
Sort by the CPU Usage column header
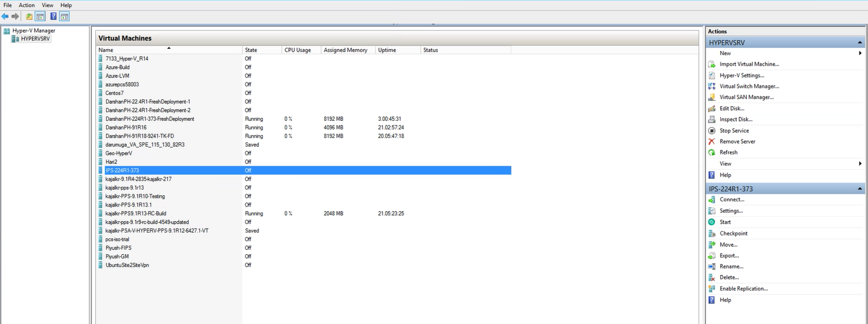tap(301, 50)
